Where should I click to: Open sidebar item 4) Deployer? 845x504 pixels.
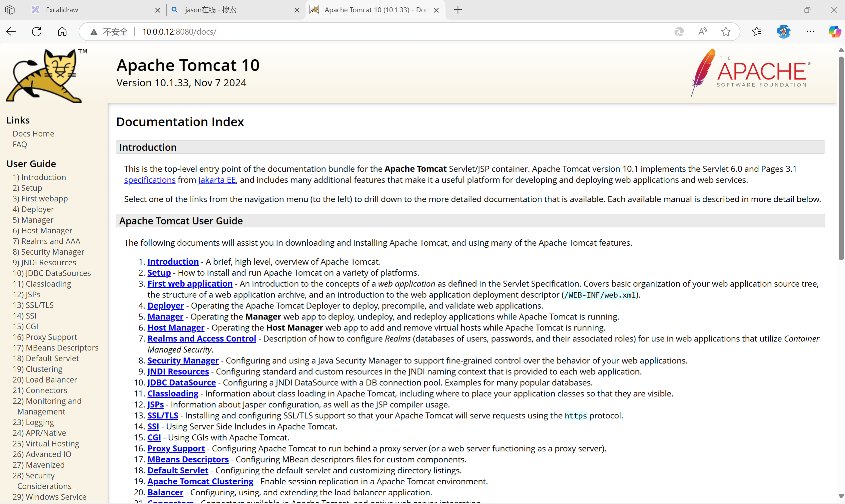[33, 209]
